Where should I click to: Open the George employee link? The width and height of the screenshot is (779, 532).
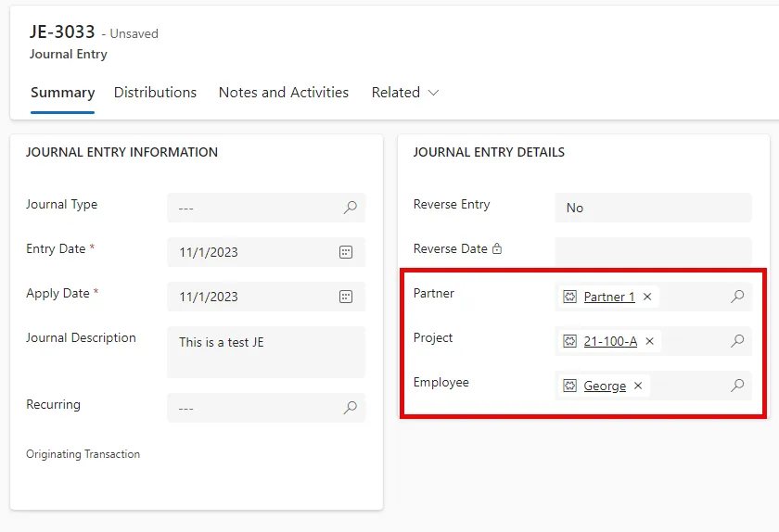(605, 386)
